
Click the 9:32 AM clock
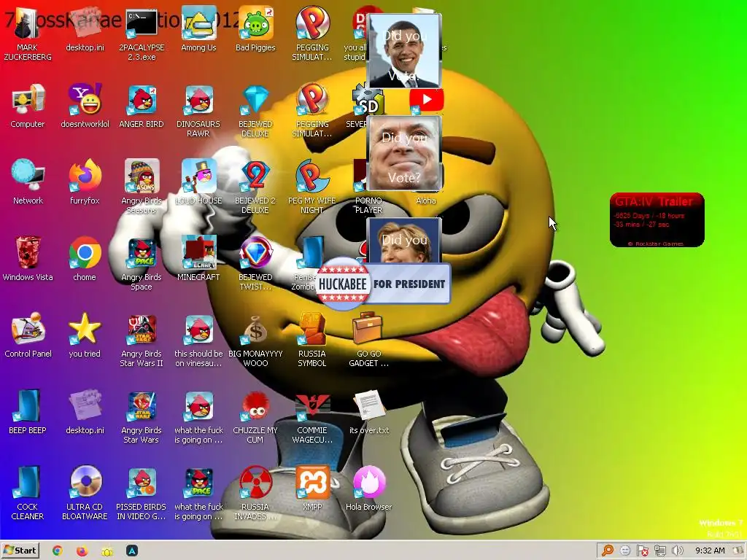click(710, 551)
